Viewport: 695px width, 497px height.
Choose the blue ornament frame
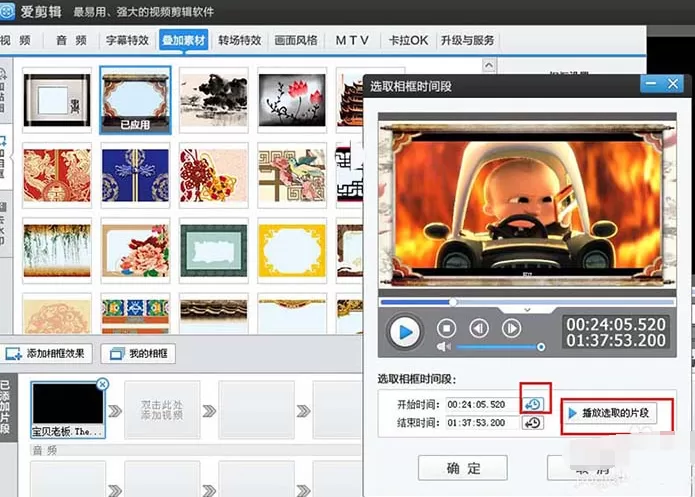click(135, 175)
